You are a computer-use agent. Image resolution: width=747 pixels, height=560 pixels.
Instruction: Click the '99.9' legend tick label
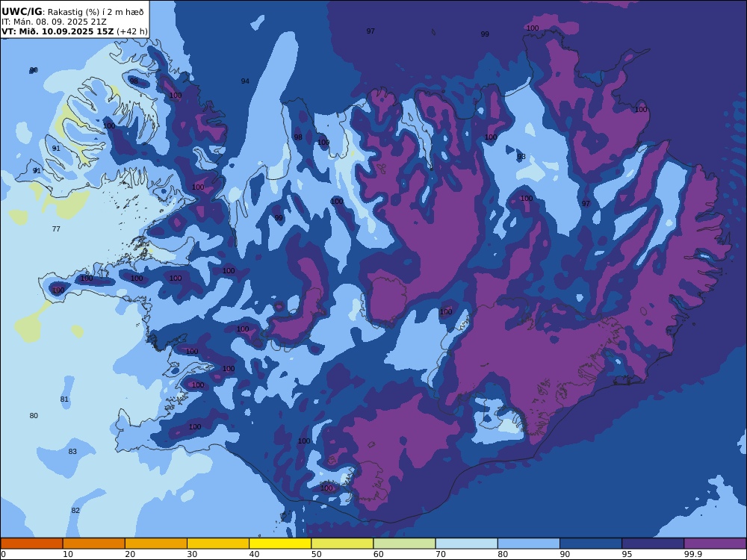point(692,554)
